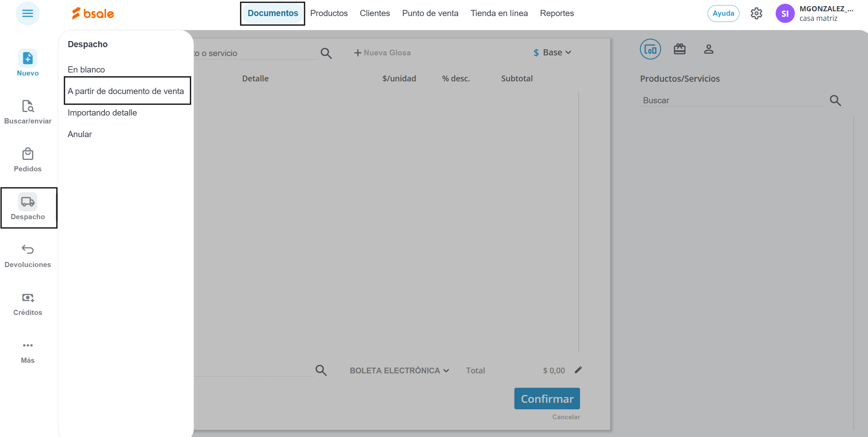This screenshot has height=437, width=868.
Task: Select the Despacho truck icon
Action: [x=28, y=202]
